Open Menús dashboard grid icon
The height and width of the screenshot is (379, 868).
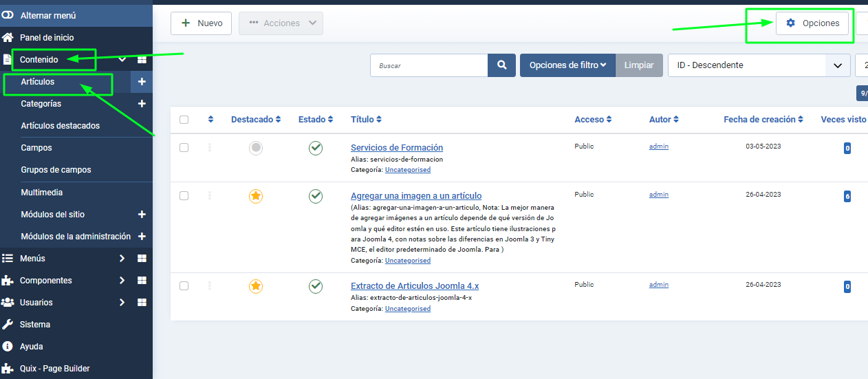pos(142,259)
